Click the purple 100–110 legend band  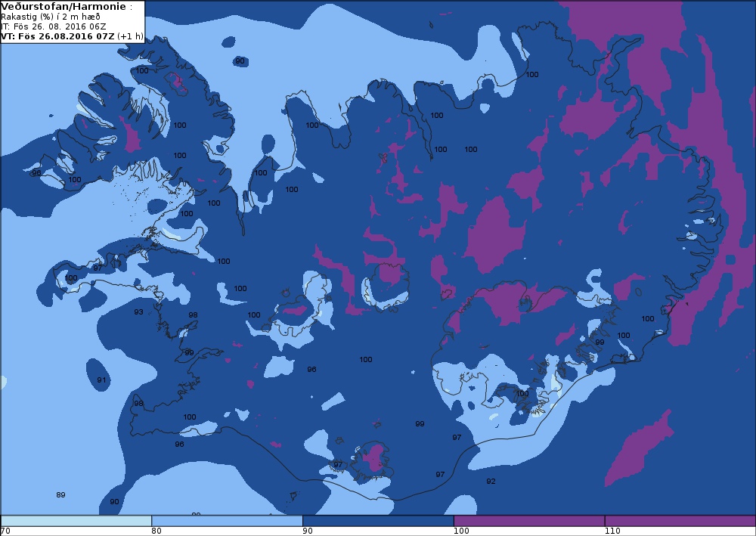[x=529, y=521]
